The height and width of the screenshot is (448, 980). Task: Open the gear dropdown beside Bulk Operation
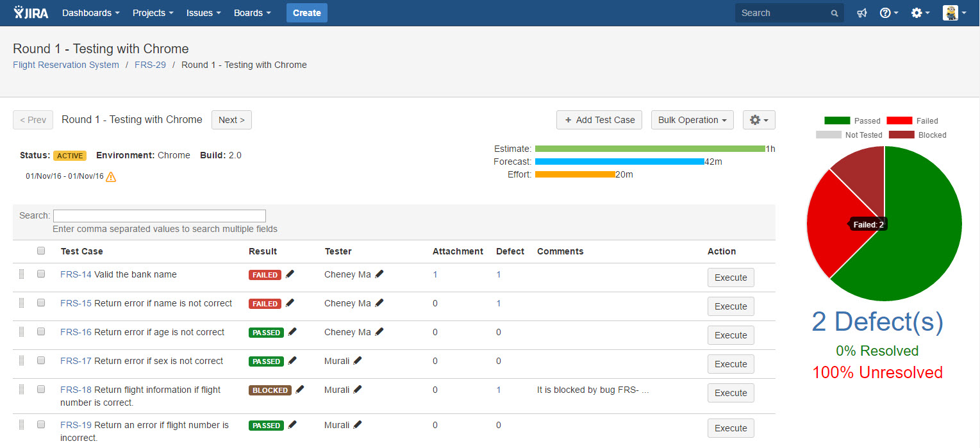pos(759,120)
